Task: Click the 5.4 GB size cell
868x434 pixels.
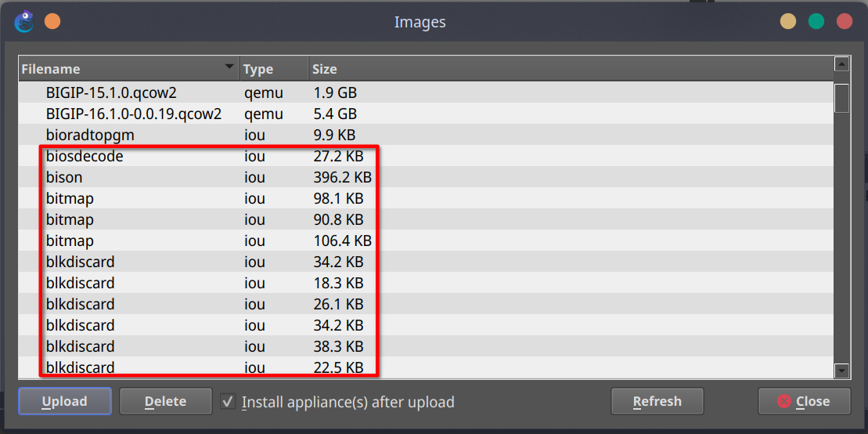Action: click(x=334, y=114)
